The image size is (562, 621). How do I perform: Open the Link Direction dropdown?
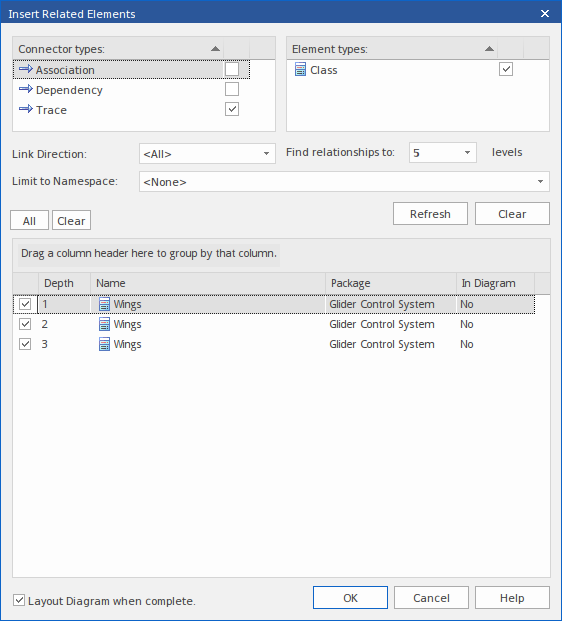coord(207,154)
